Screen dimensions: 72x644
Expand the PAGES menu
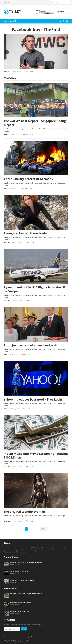click(8, 2)
